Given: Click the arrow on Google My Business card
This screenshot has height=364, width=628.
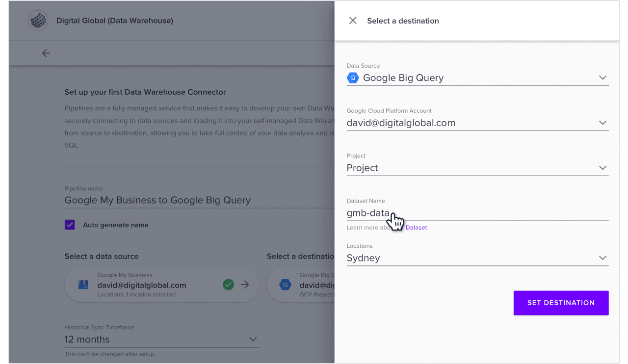Looking at the screenshot, I should 245,285.
